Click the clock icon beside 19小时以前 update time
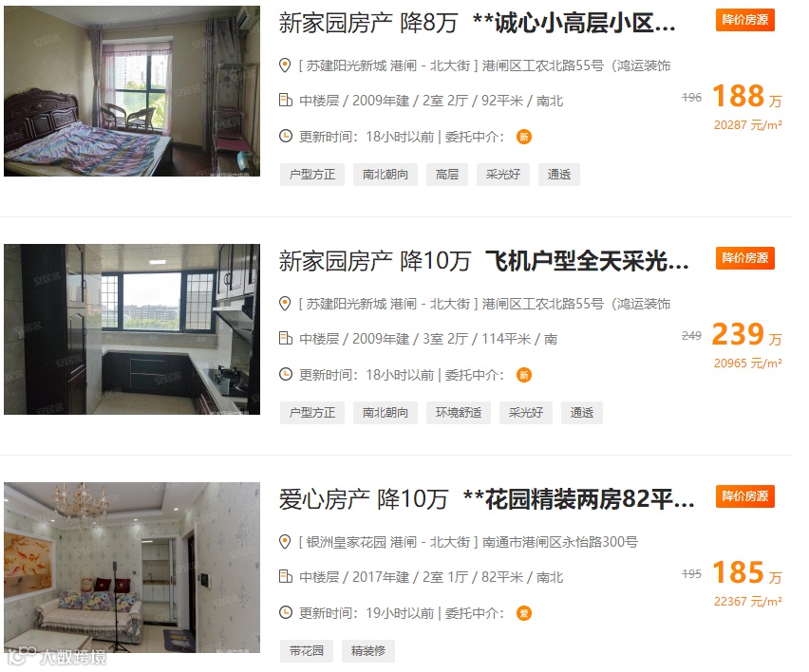The width and height of the screenshot is (809, 672). click(285, 613)
